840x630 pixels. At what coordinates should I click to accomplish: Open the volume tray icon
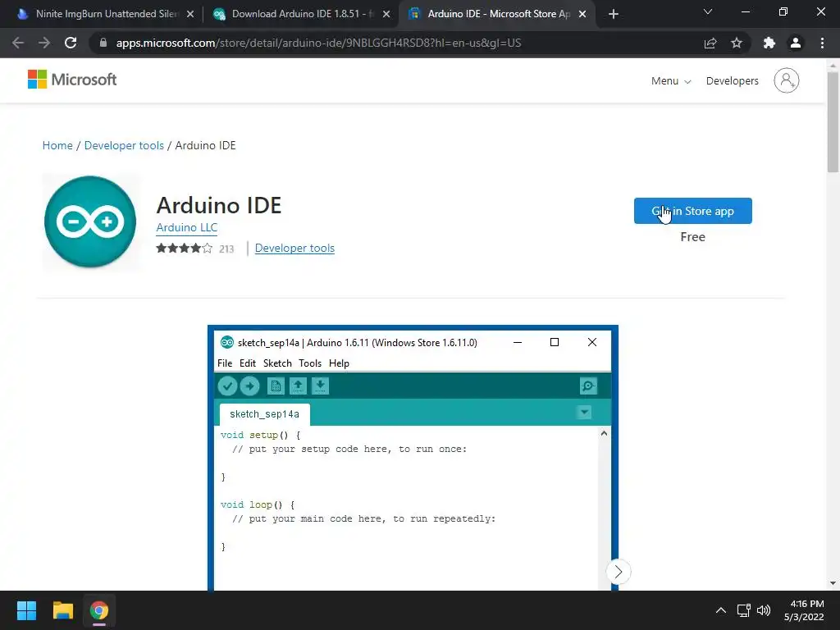[x=764, y=610]
